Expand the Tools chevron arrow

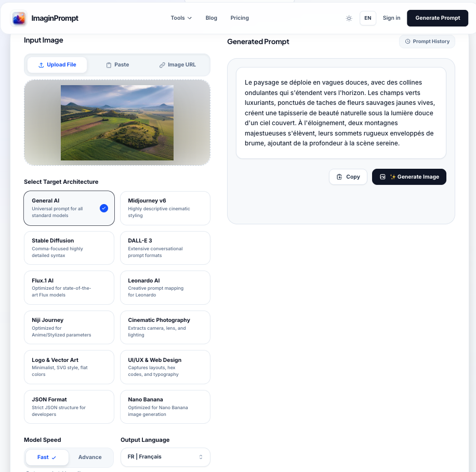coord(190,18)
